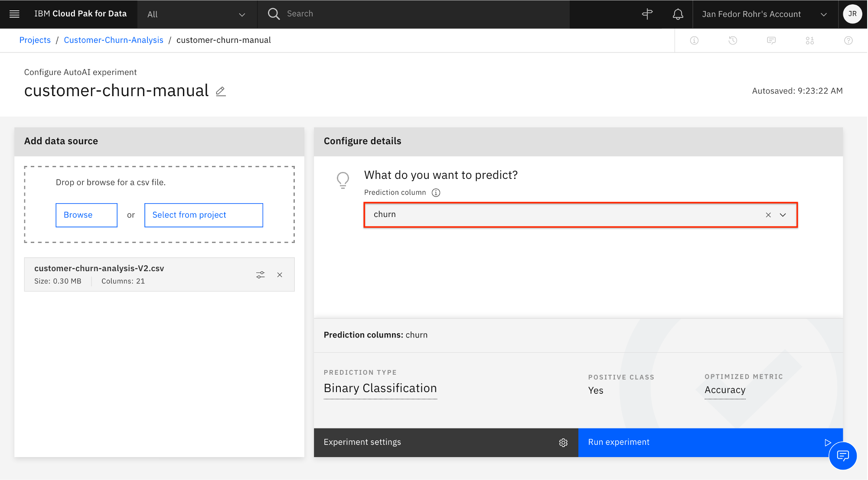Click the Run experiment button
The image size is (868, 480).
[619, 442]
